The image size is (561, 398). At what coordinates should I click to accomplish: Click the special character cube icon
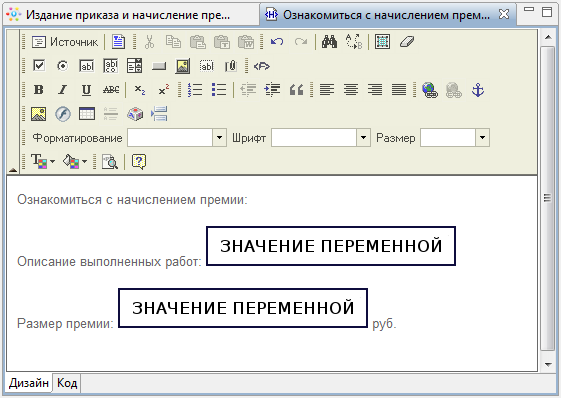coord(135,114)
